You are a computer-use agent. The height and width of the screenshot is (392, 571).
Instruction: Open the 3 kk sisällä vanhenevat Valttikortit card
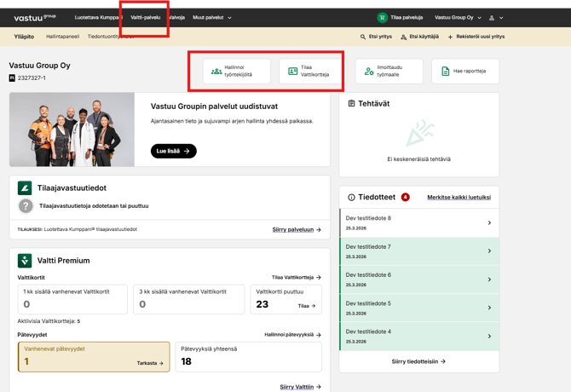(x=189, y=299)
